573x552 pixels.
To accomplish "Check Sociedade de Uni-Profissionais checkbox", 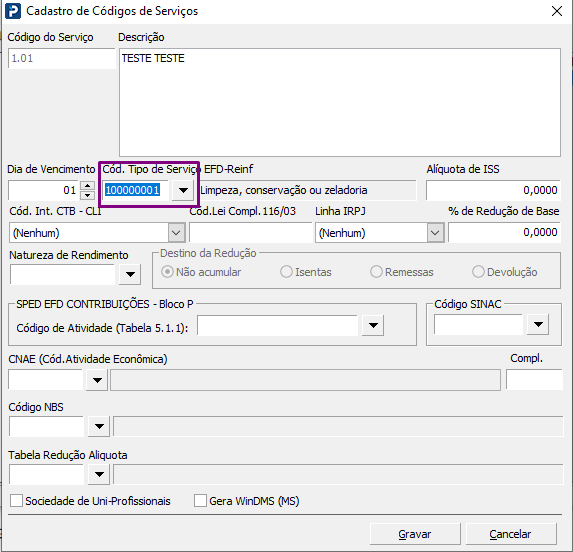I will (16, 501).
